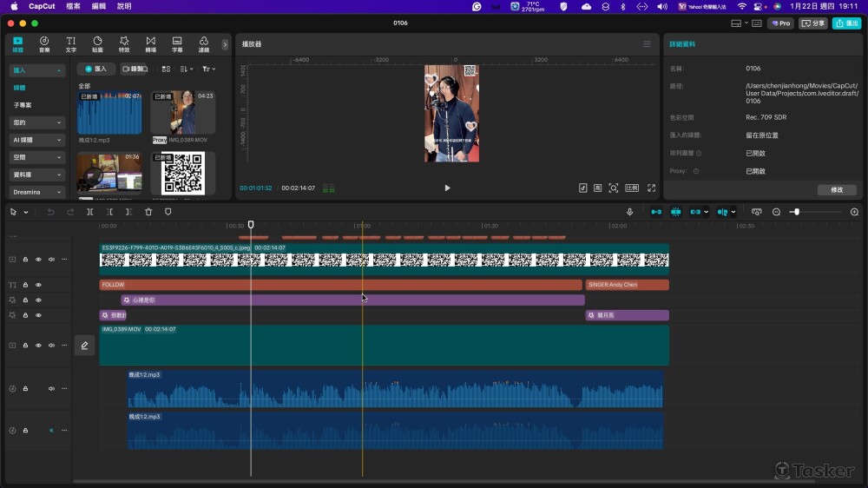Mute the first 晚成1:2.mp3 audio track
The width and height of the screenshot is (868, 488).
pos(51,388)
